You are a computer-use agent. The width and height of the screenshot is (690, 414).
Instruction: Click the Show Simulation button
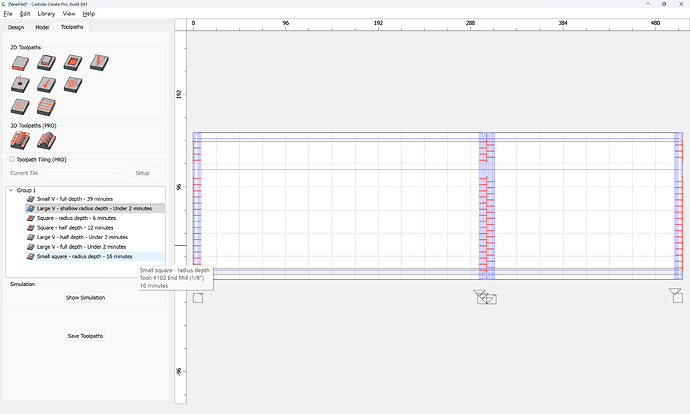tap(85, 297)
